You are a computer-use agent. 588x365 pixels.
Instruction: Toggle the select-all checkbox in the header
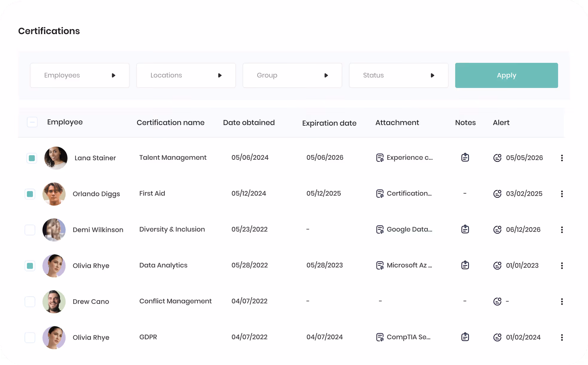tap(32, 122)
